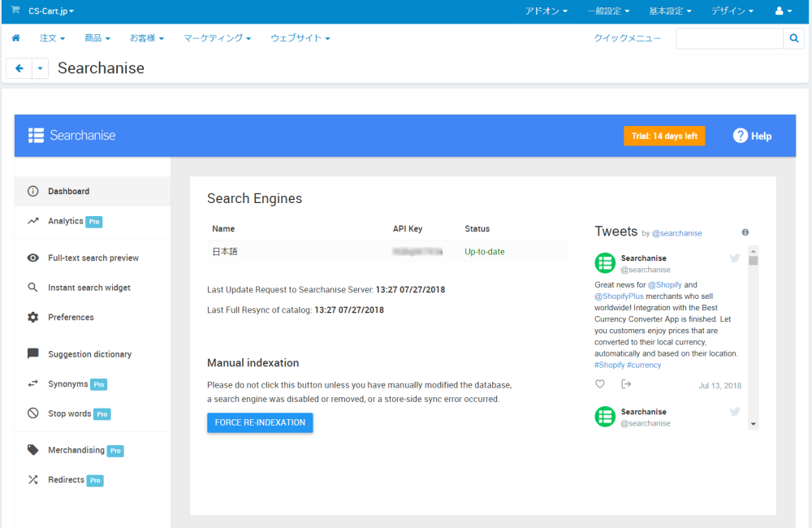This screenshot has width=812, height=528.
Task: Click the share icon on first tweet
Action: pos(626,384)
